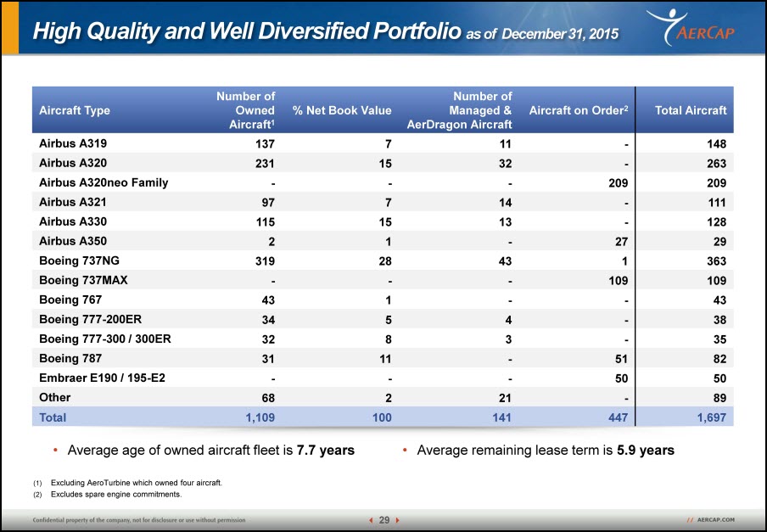Click the slide title High Quality and Well Diversified Portfolio
Image resolution: width=767 pixels, height=532 pixels.
247,31
